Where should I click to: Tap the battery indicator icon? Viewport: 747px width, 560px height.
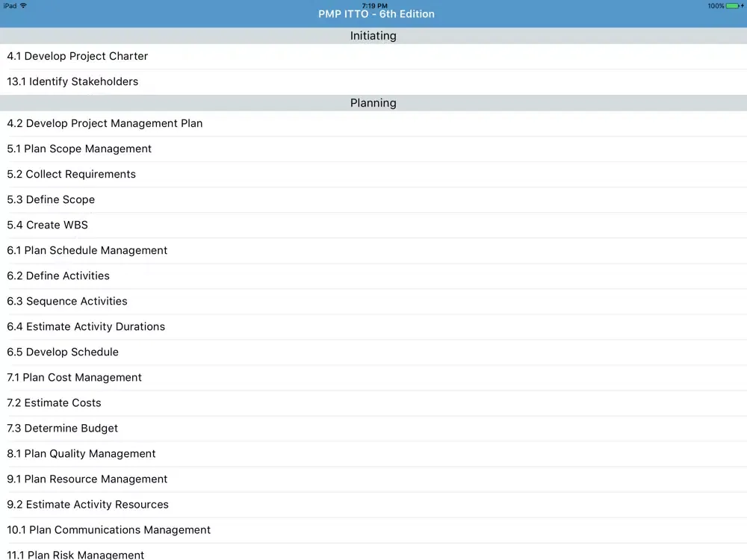pos(734,6)
